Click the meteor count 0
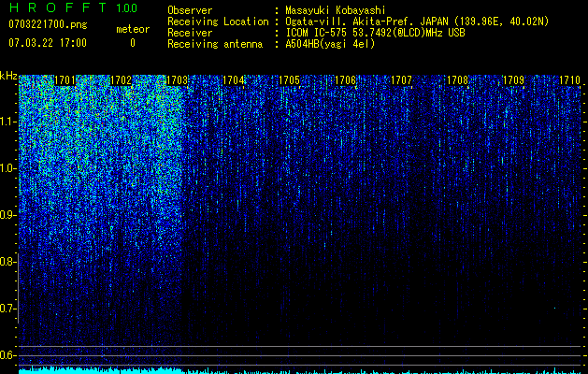This screenshot has width=588, height=374. (133, 43)
